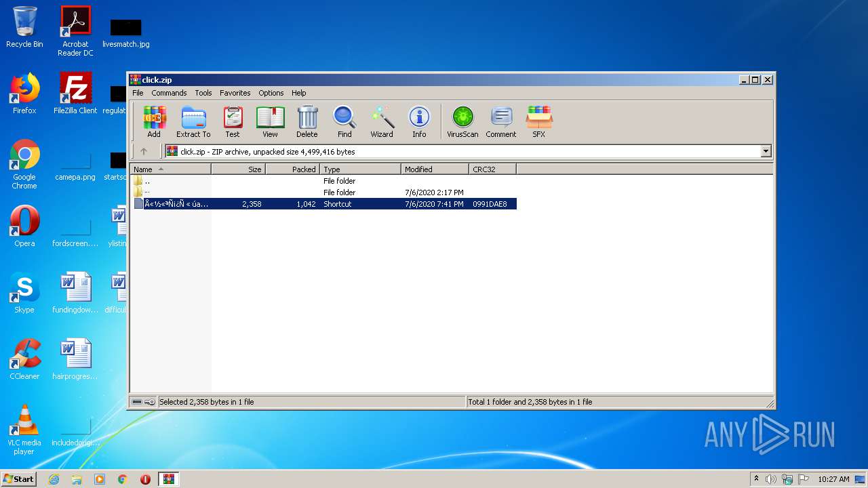Open the Commands menu
868x488 pixels.
[x=169, y=93]
